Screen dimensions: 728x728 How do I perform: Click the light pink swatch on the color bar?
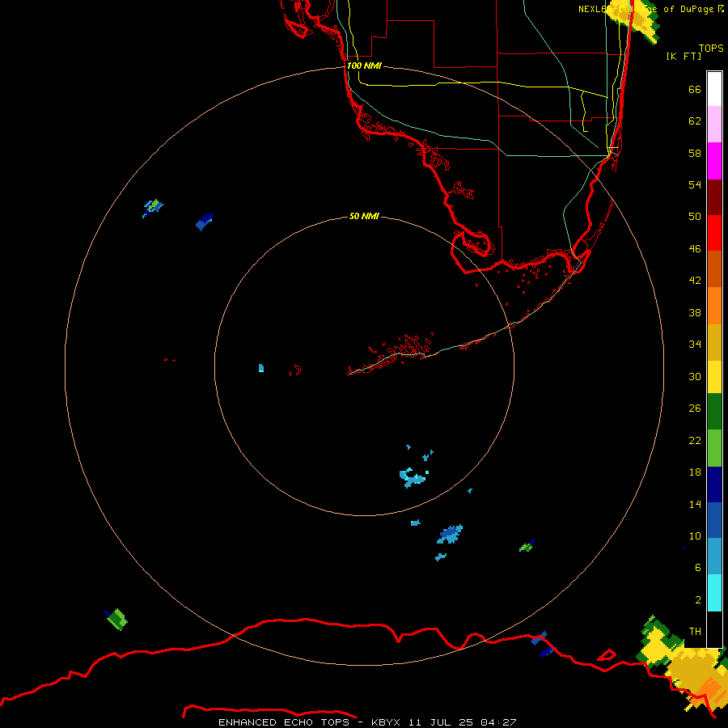coord(714,125)
